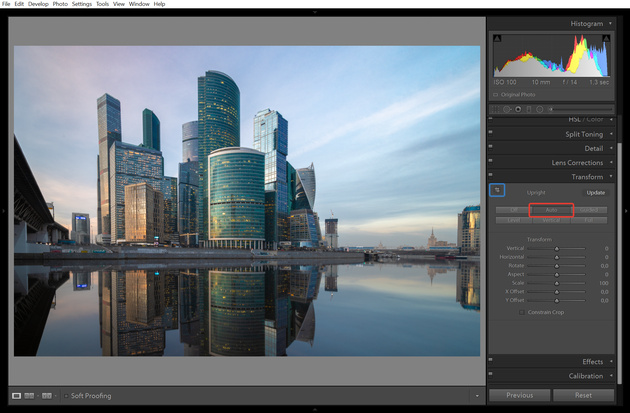Switch to Before/After top-bottom view
Viewport: 630px width, 413px height.
pyautogui.click(x=47, y=396)
